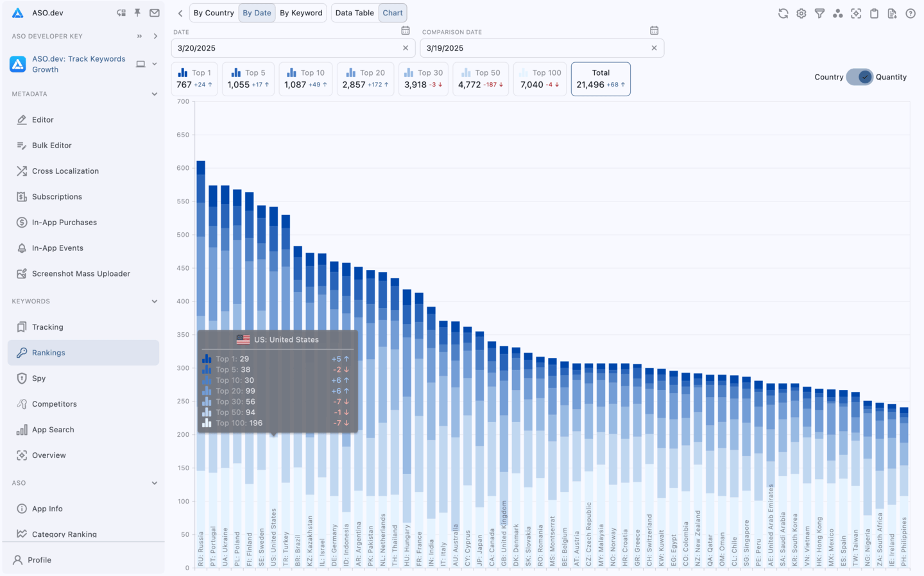Switch to the By Keyword tab
Screen dimensions: 924x576
[x=302, y=12]
